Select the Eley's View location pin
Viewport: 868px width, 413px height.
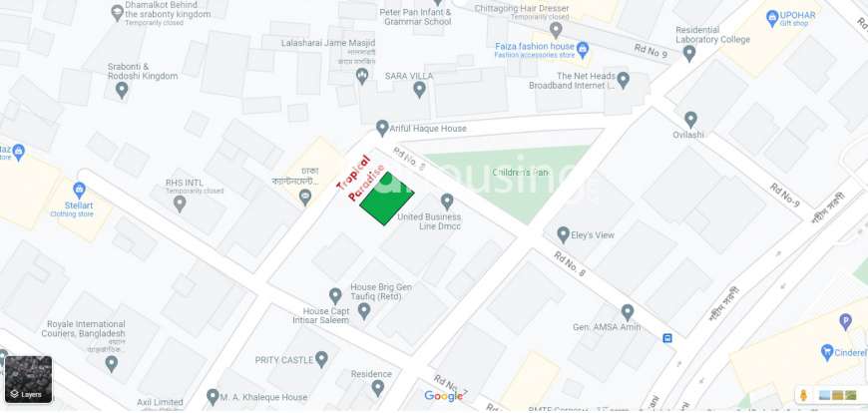563,234
